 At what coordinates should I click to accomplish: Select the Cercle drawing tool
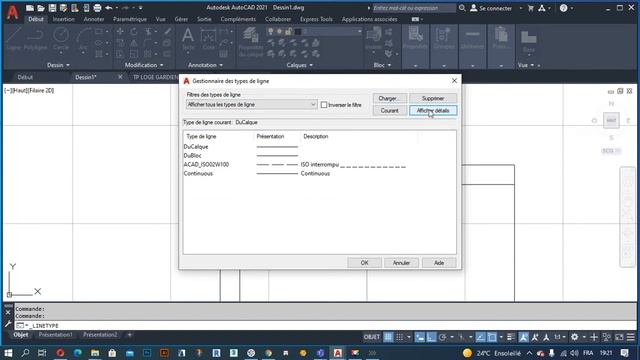pyautogui.click(x=61, y=39)
